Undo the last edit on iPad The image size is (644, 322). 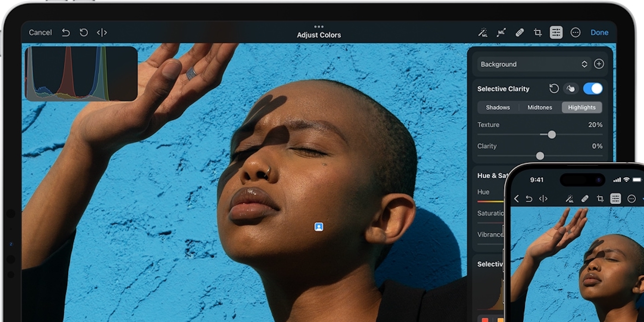click(66, 32)
